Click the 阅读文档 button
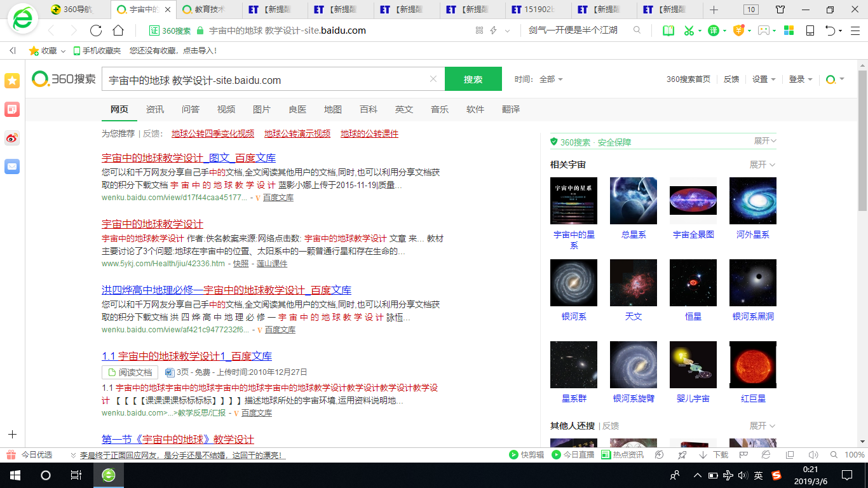Screen dimensions: 868x488 click(130, 372)
